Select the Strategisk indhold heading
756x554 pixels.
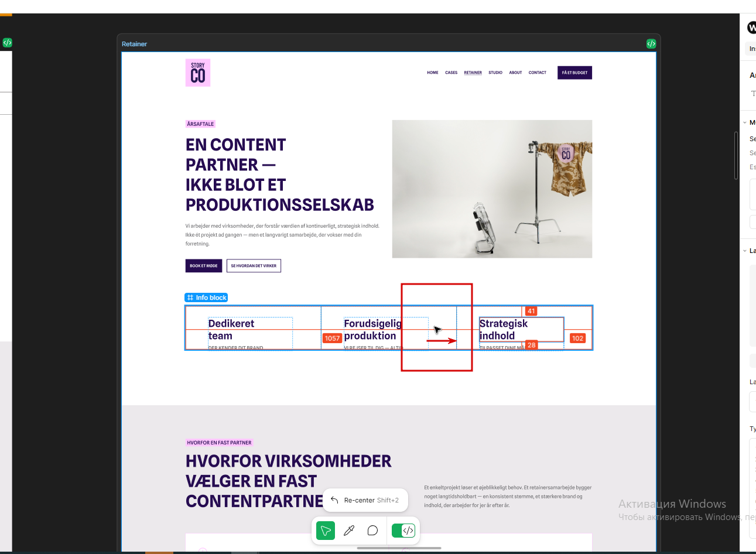pyautogui.click(x=504, y=330)
